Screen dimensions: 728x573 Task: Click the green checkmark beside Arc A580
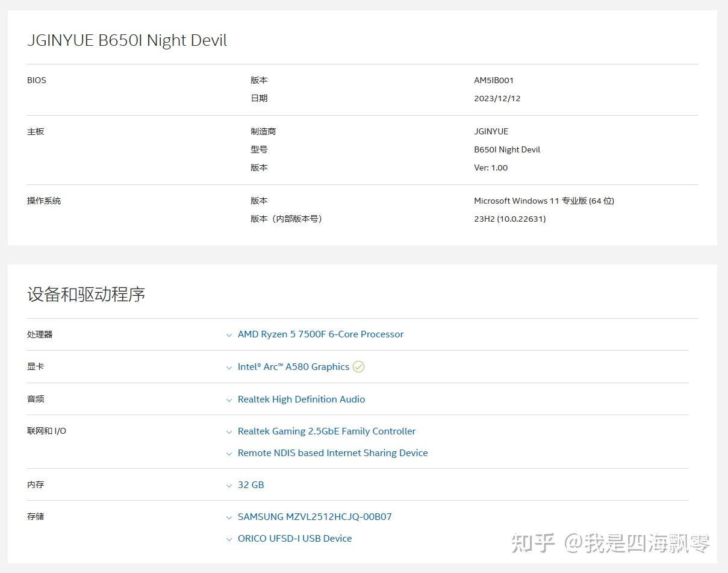(x=358, y=366)
